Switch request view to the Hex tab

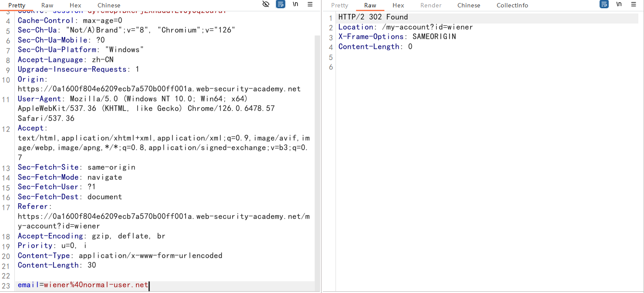pyautogui.click(x=75, y=5)
